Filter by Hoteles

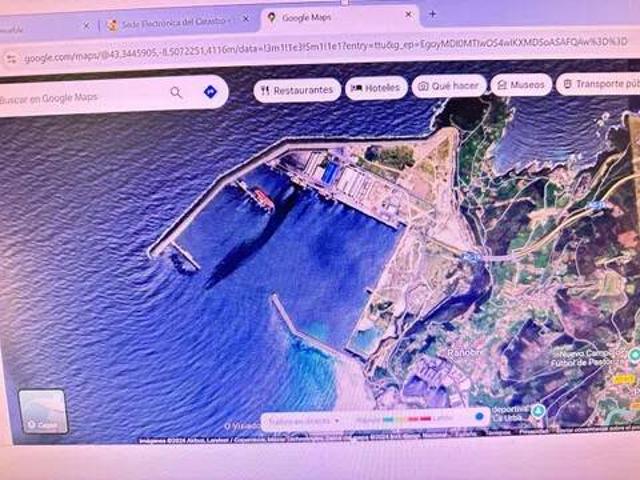pos(376,88)
